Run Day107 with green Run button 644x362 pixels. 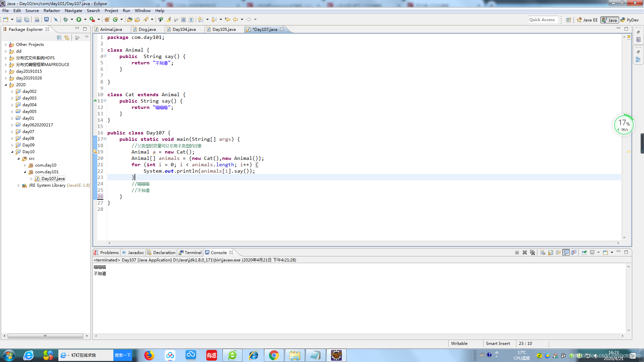coord(79,20)
